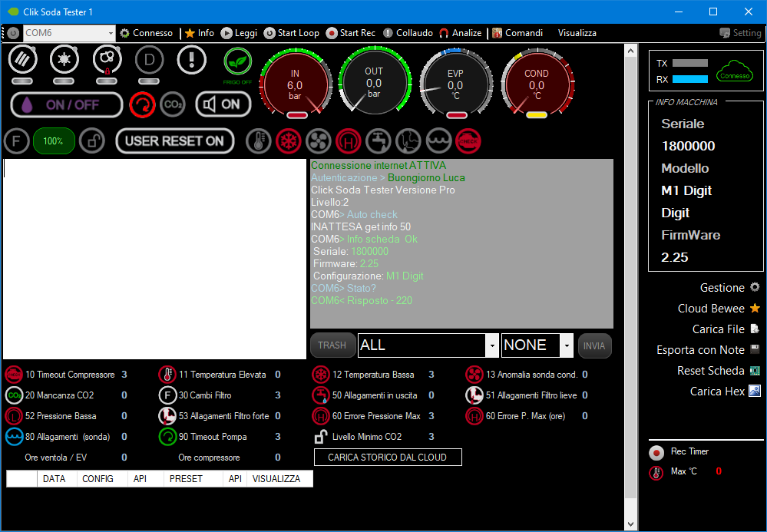Click the red pump circular-arrow icon

point(142,104)
